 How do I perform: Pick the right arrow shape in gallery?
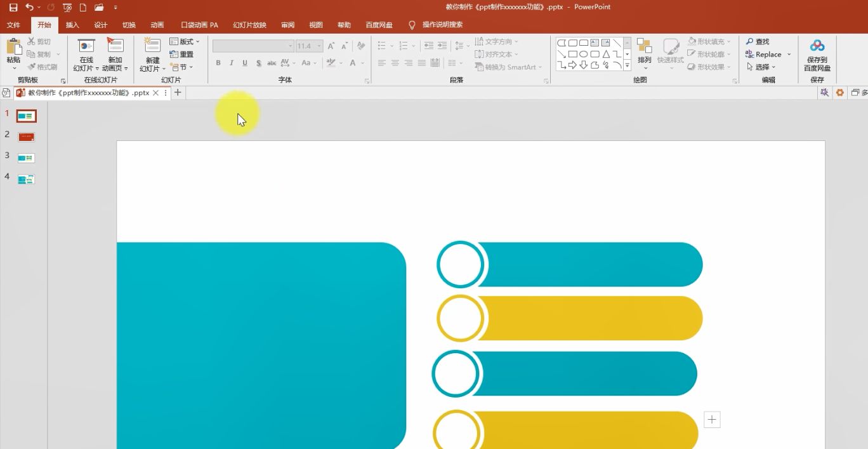572,65
